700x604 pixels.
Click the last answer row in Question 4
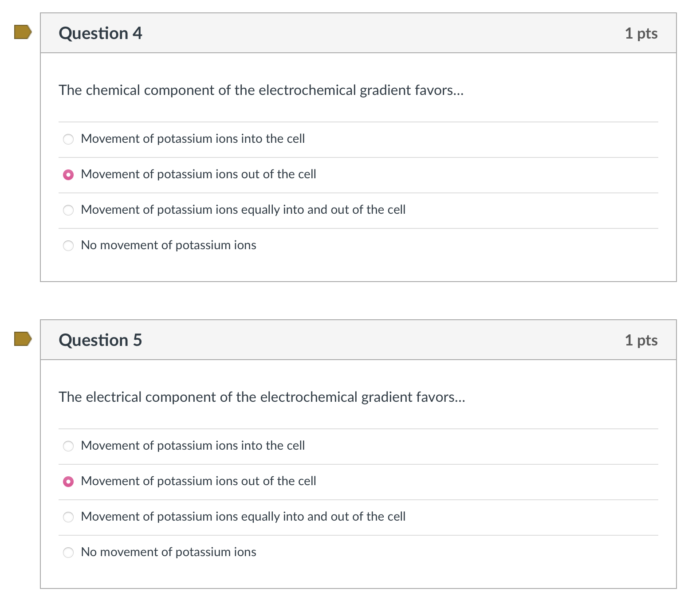(x=168, y=245)
